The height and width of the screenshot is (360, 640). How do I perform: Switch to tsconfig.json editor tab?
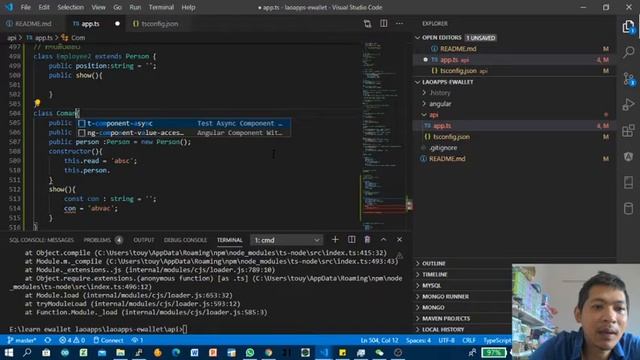point(156,24)
